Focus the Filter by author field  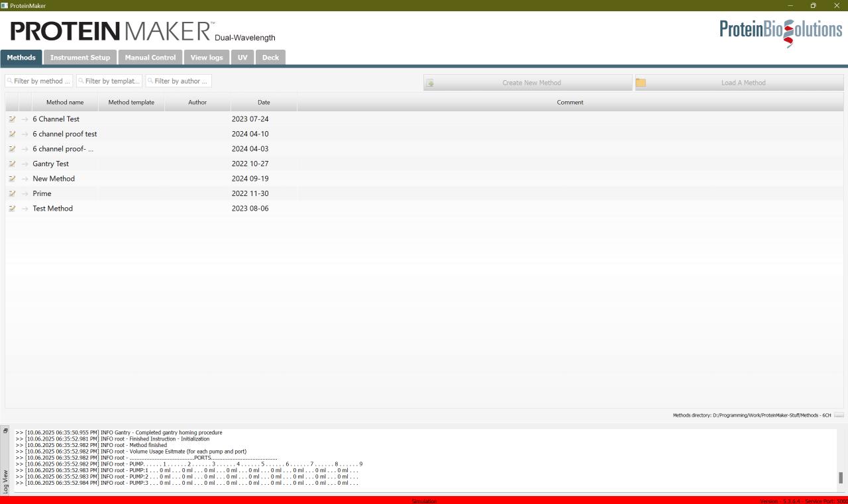(178, 81)
